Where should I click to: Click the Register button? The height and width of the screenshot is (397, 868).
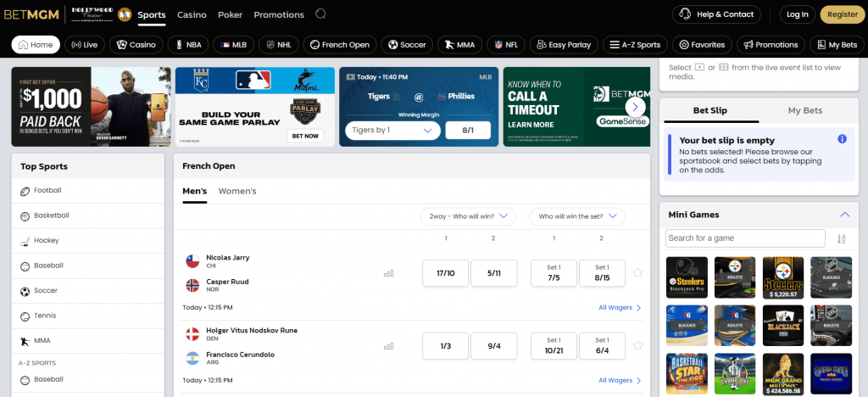pyautogui.click(x=843, y=14)
